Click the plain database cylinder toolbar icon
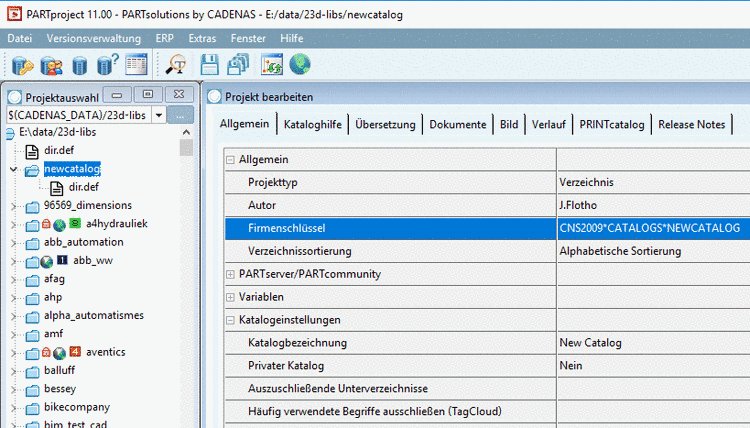 pos(79,65)
